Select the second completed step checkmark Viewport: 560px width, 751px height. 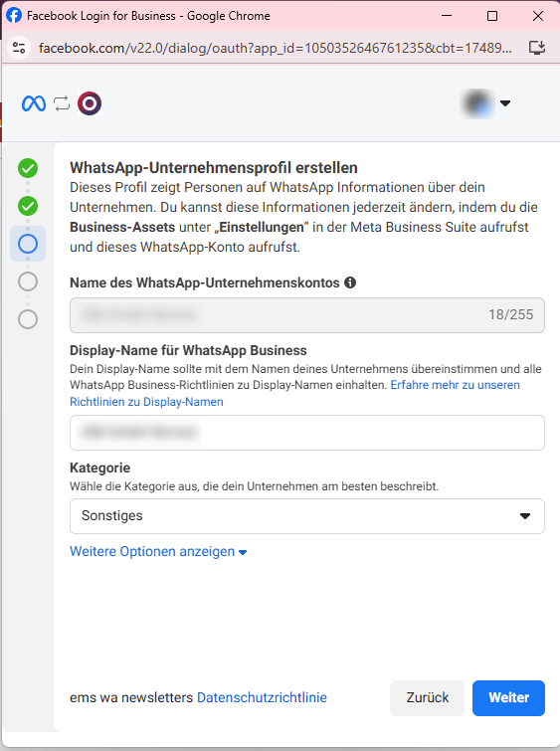[x=28, y=206]
